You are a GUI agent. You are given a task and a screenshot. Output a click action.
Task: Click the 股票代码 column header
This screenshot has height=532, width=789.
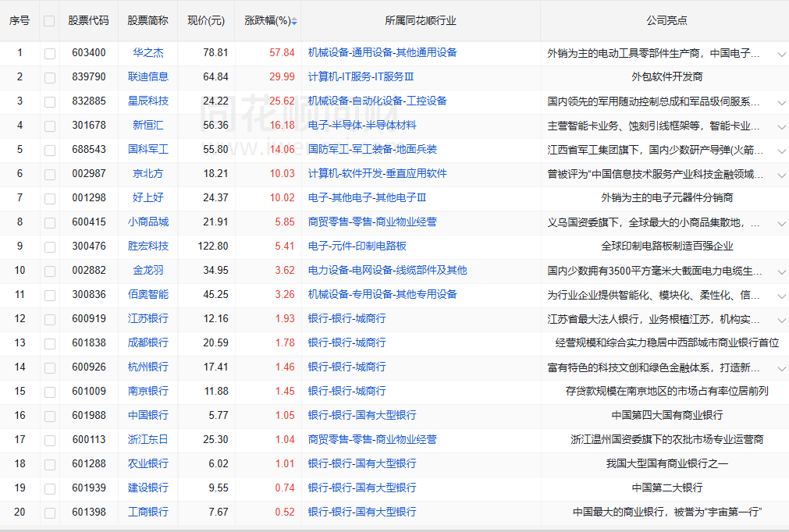coord(88,20)
